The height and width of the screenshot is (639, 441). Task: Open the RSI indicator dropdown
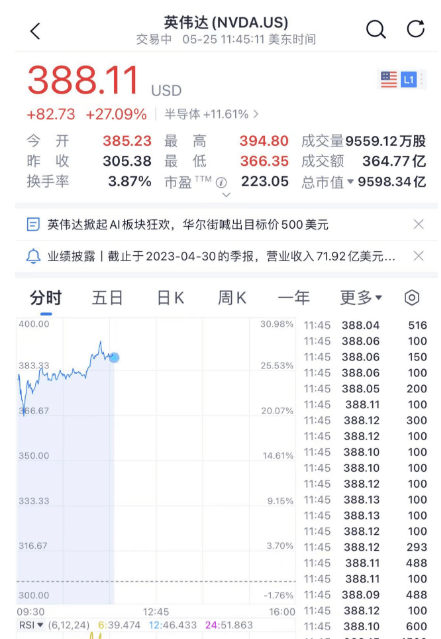(31, 625)
